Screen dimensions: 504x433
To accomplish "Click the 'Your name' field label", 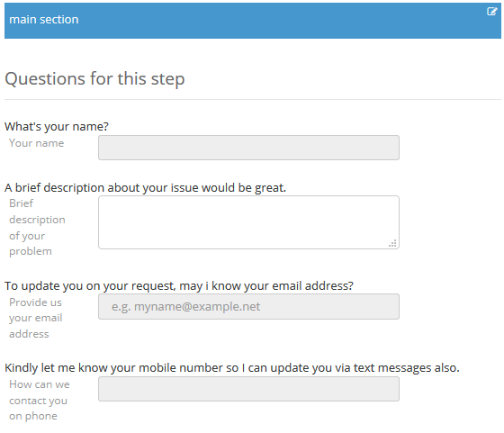I will click(x=36, y=143).
